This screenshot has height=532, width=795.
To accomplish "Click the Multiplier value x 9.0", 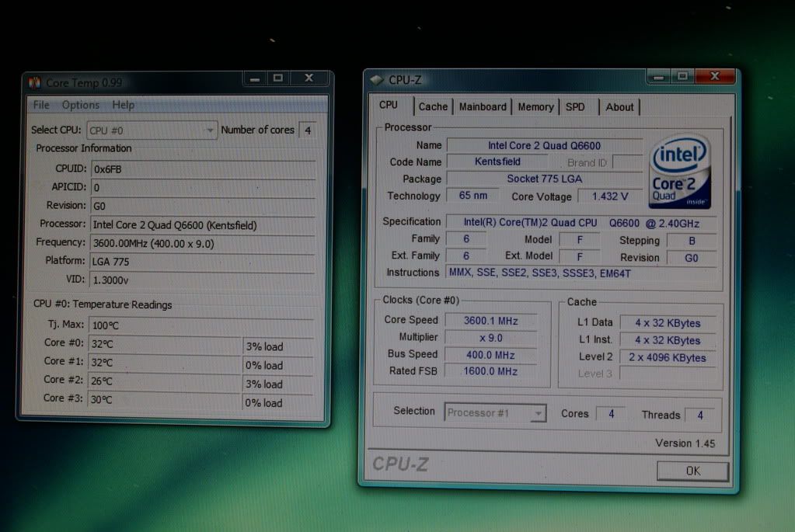I will pos(491,338).
